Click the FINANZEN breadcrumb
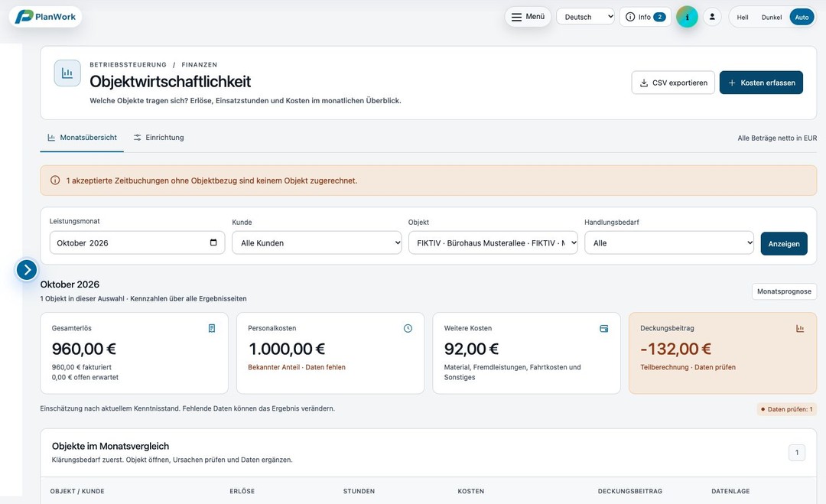Viewport: 826px width, 504px height. click(199, 65)
